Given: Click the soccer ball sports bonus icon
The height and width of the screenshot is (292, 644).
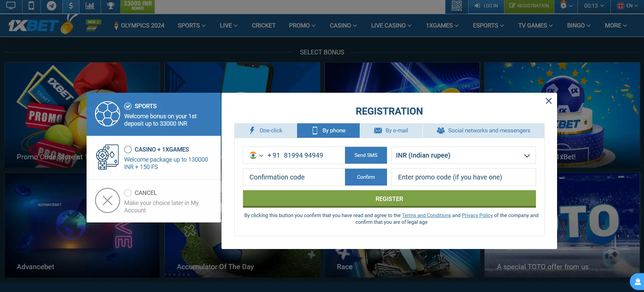Looking at the screenshot, I should pyautogui.click(x=107, y=114).
